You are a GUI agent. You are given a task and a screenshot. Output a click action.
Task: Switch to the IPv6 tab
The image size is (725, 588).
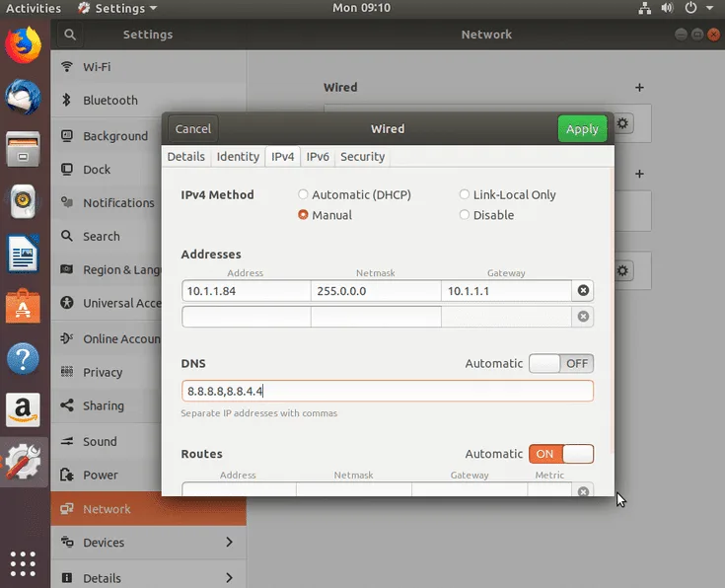coord(318,156)
